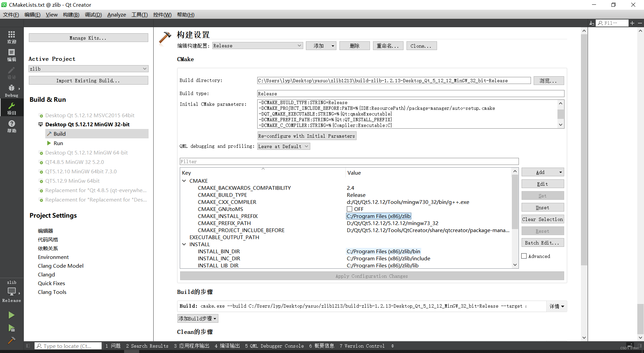Click the Batch Edit... button
Screen dimensions: 644x353
542,242
